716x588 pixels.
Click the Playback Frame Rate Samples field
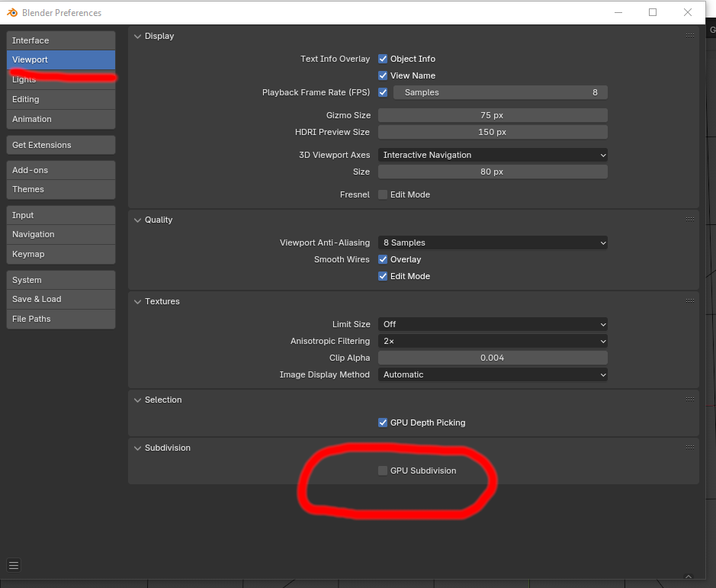[x=500, y=92]
